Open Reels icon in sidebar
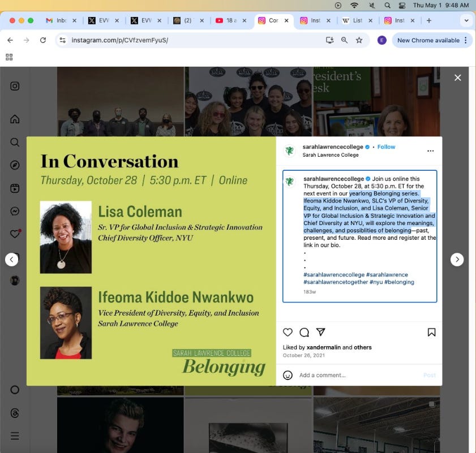Viewport: 476px width, 453px height. pyautogui.click(x=15, y=188)
